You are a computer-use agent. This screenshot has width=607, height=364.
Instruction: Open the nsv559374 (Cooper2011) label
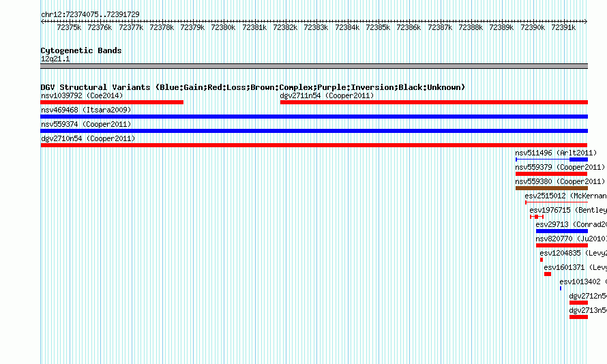click(x=86, y=124)
